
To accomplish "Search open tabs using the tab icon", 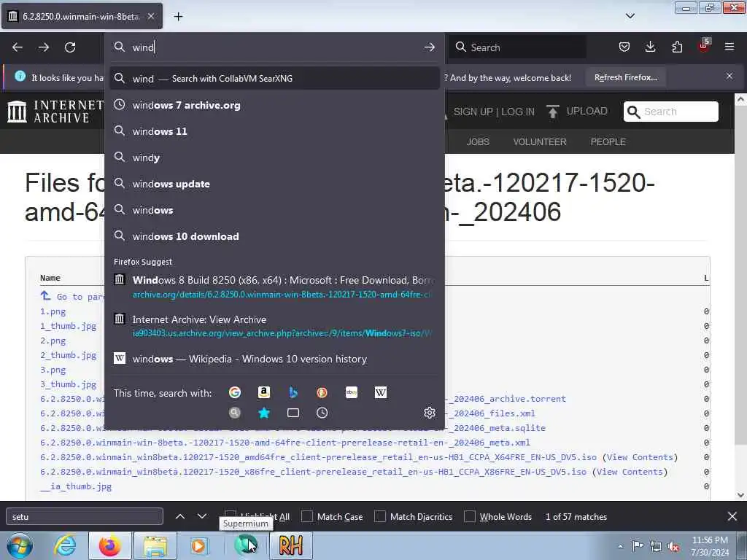I will [x=293, y=413].
